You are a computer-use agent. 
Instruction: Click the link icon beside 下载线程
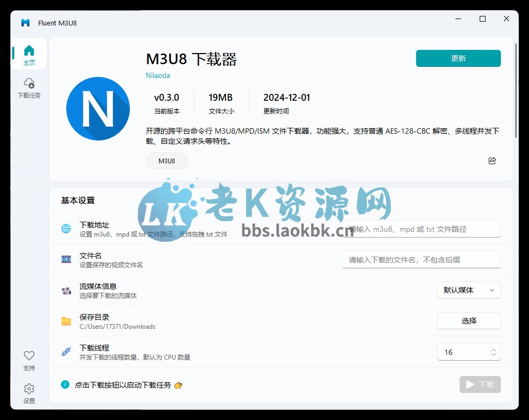point(66,352)
